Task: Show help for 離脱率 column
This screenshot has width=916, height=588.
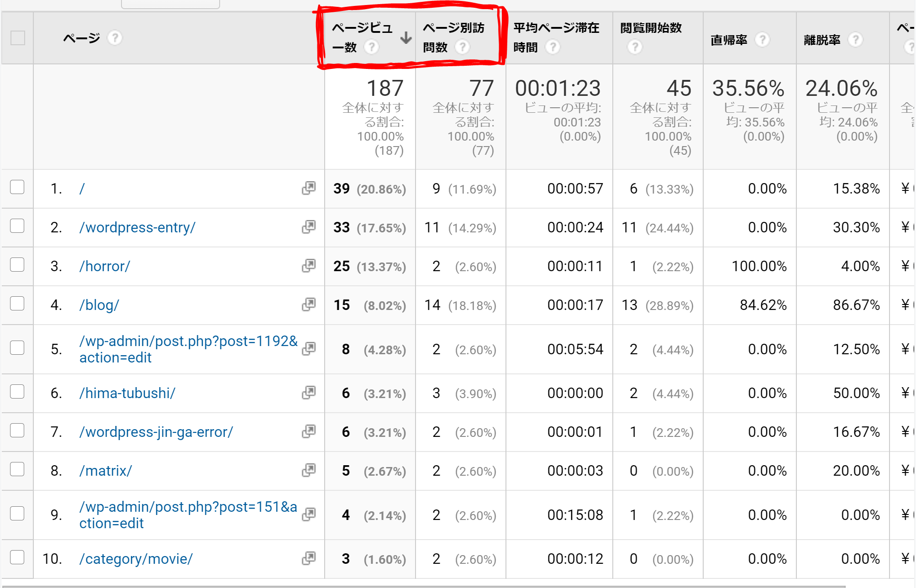Action: [855, 40]
